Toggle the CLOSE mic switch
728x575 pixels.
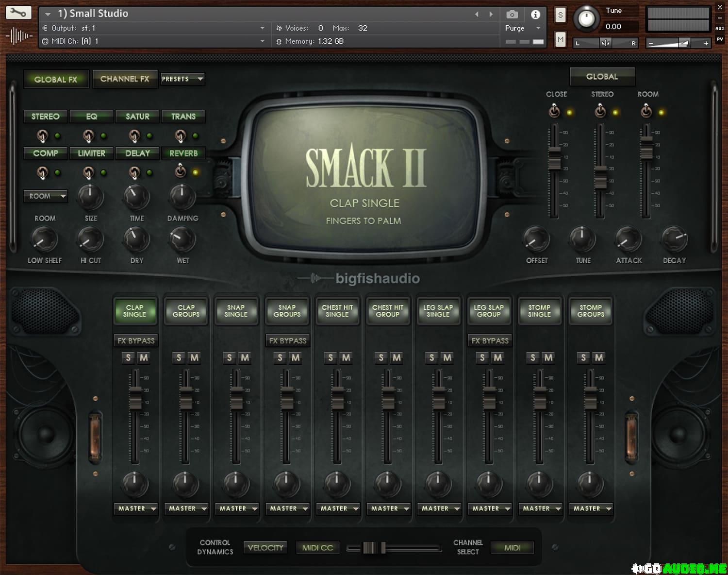coord(554,112)
